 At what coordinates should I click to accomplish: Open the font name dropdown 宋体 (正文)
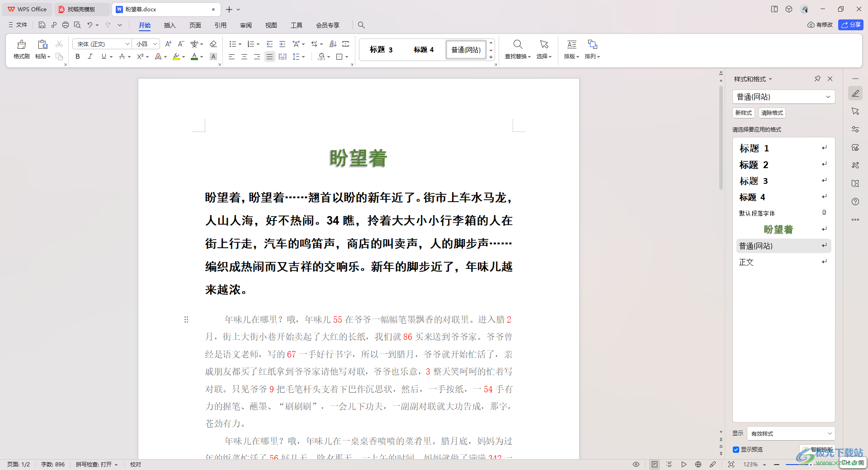(x=127, y=44)
